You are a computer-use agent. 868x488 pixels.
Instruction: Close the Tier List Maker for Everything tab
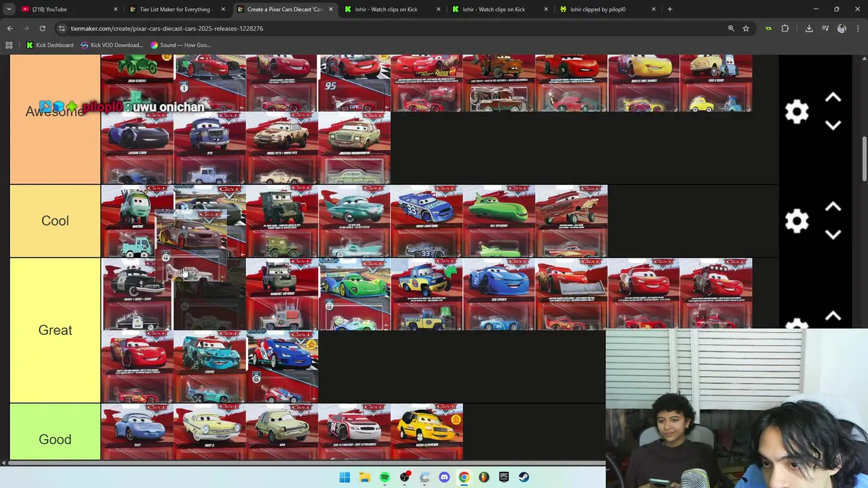coord(223,9)
